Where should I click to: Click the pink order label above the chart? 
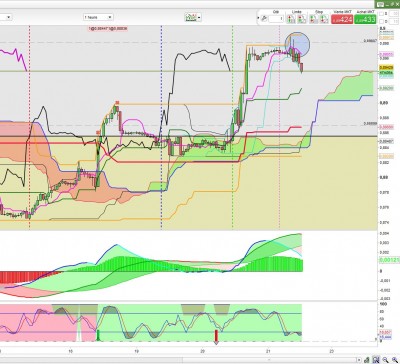108,29
